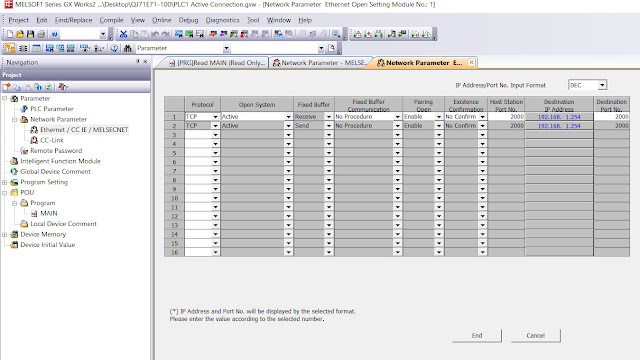Pin the Navigation panel
The height and width of the screenshot is (360, 640).
pyautogui.click(x=138, y=62)
